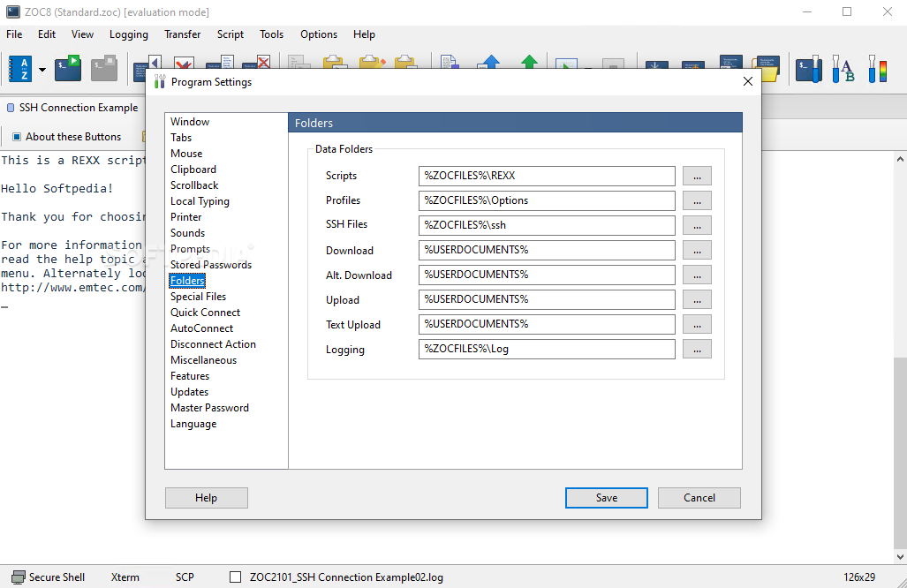
Task: Select Stored Passwords category
Action: tap(211, 264)
